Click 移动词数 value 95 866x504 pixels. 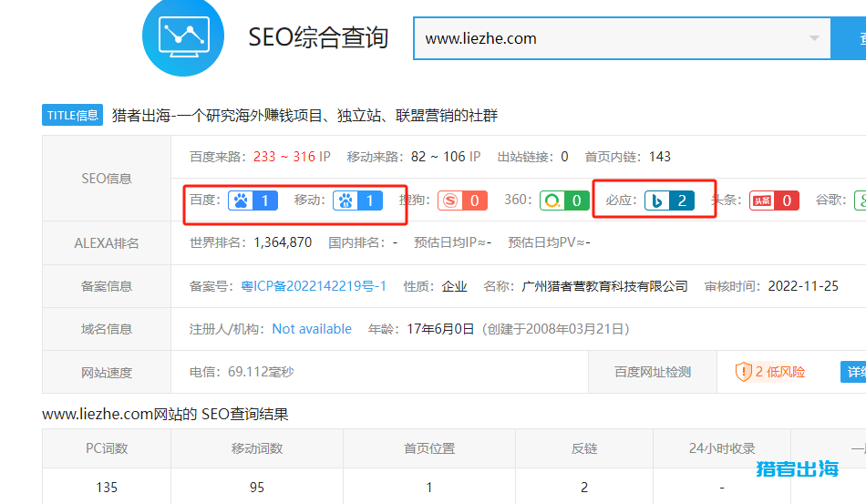257,488
